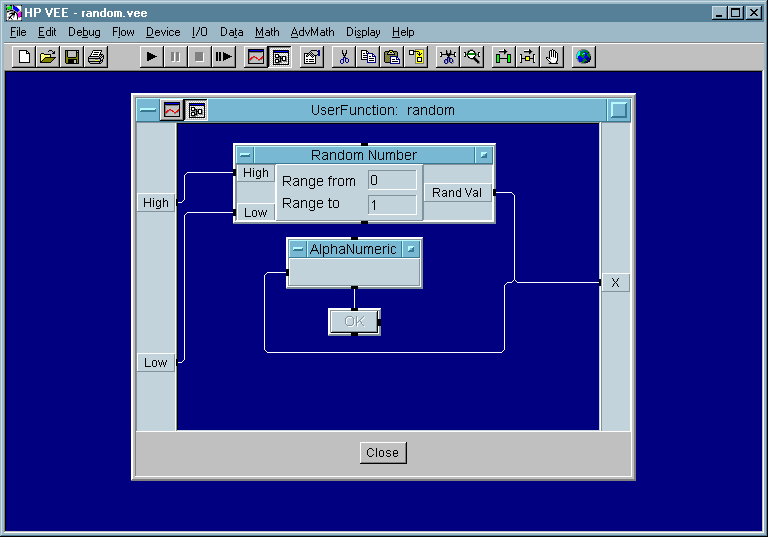Click the globe icon in toolbar
The image size is (768, 537).
(584, 57)
